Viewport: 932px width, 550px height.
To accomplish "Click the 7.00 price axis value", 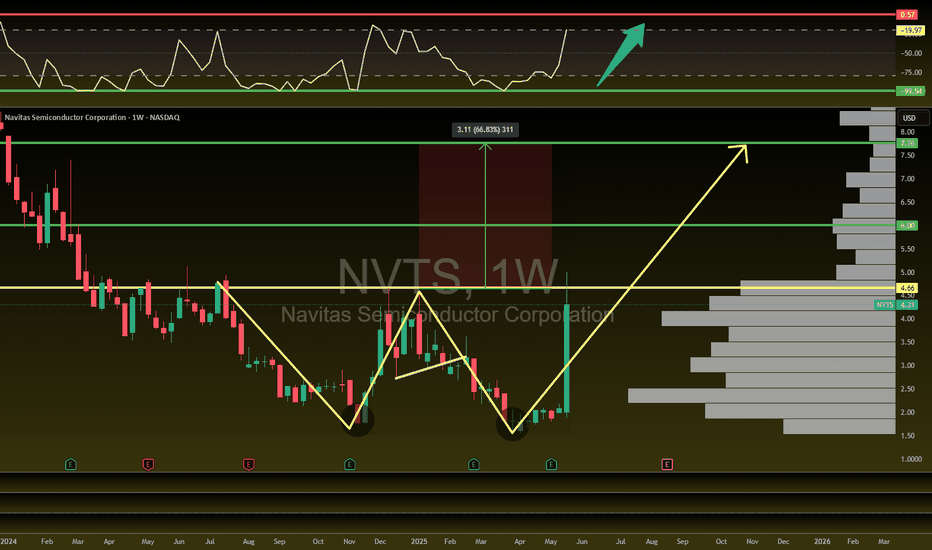I will 908,179.
